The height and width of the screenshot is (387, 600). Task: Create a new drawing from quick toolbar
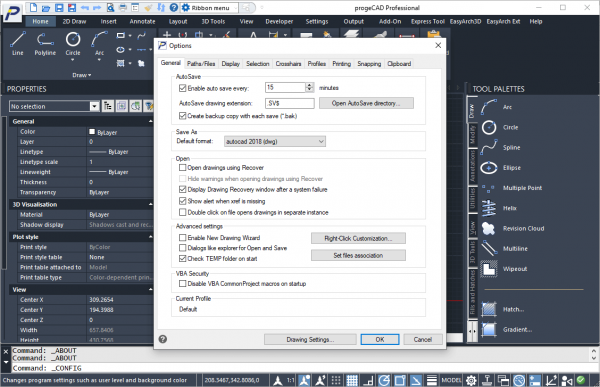click(x=34, y=7)
